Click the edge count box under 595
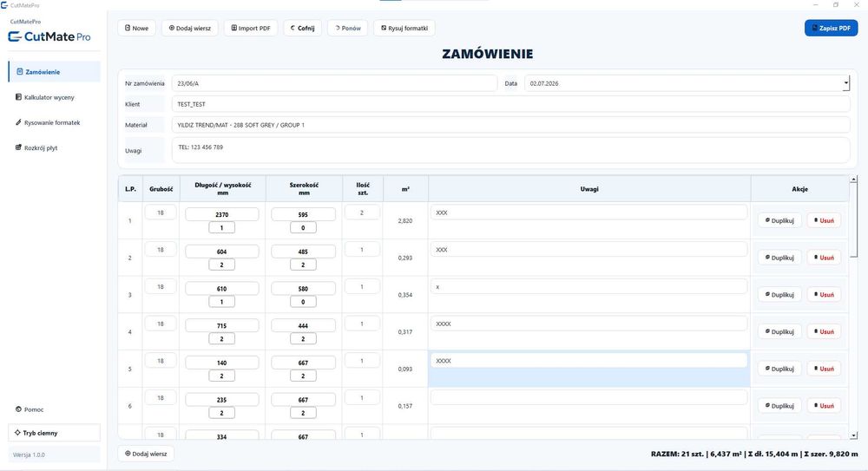This screenshot has width=868, height=471. click(x=303, y=227)
